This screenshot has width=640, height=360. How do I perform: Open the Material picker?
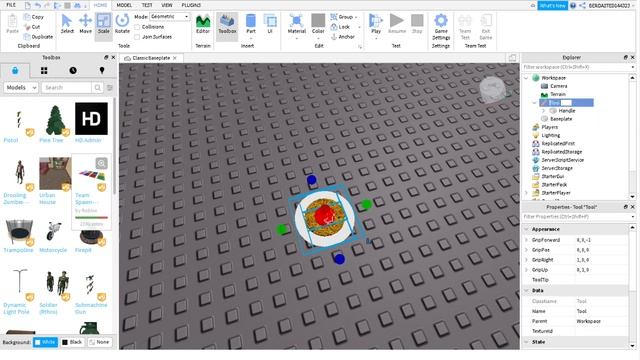pyautogui.click(x=296, y=24)
